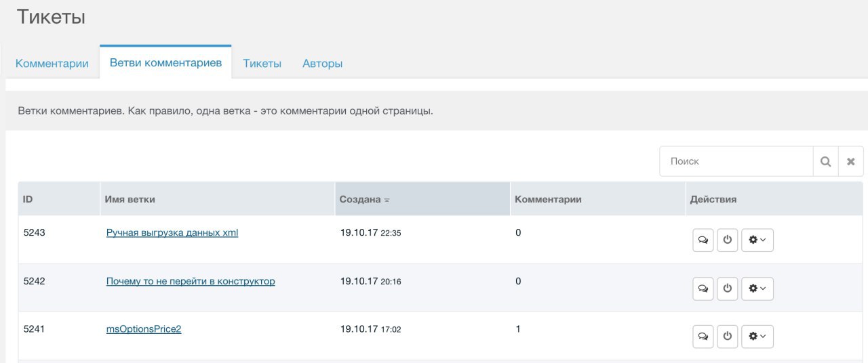Click the Поиск search input field

tap(736, 161)
